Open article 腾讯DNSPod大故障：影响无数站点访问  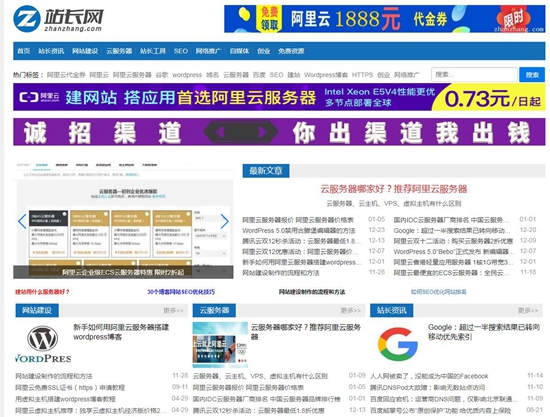tap(428, 388)
